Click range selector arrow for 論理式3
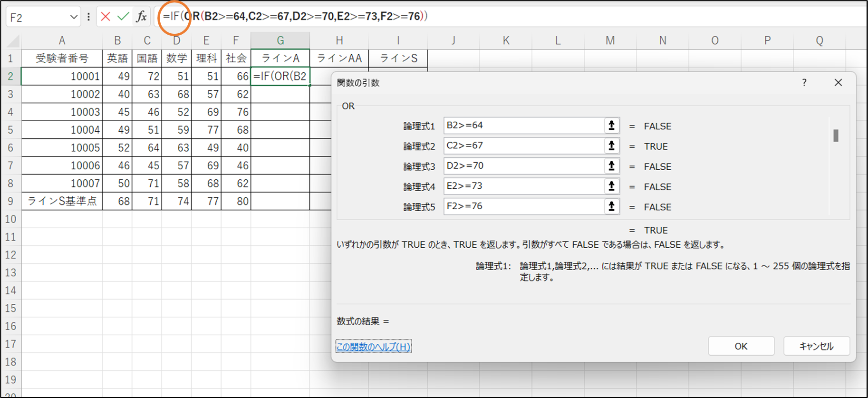 [x=611, y=166]
